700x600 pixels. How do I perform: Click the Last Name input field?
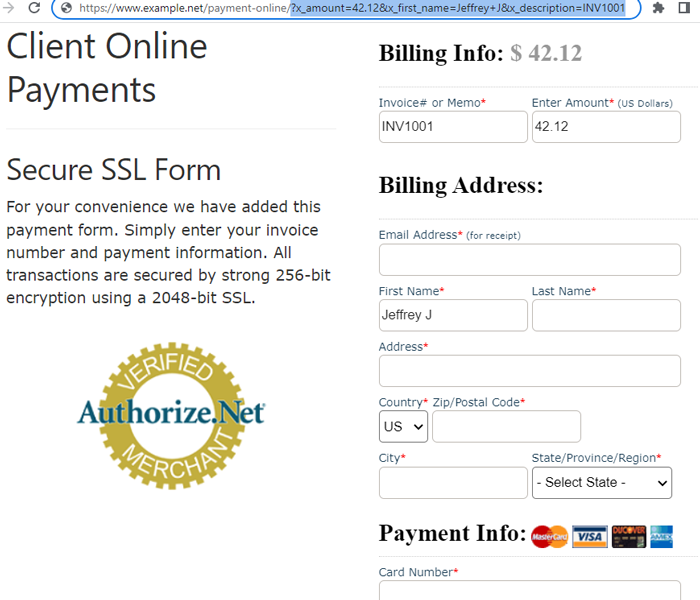[606, 315]
